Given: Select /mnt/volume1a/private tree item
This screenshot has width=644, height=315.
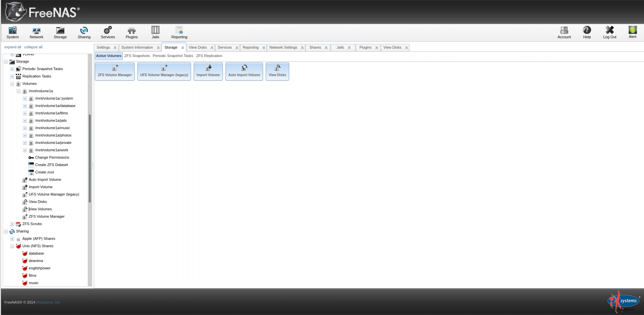Looking at the screenshot, I should pyautogui.click(x=53, y=143).
